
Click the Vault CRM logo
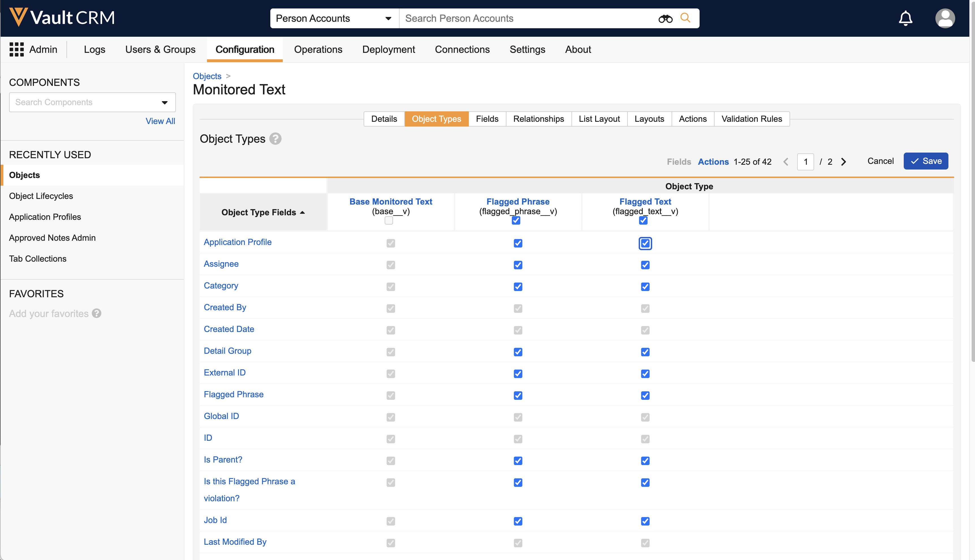[x=62, y=18]
